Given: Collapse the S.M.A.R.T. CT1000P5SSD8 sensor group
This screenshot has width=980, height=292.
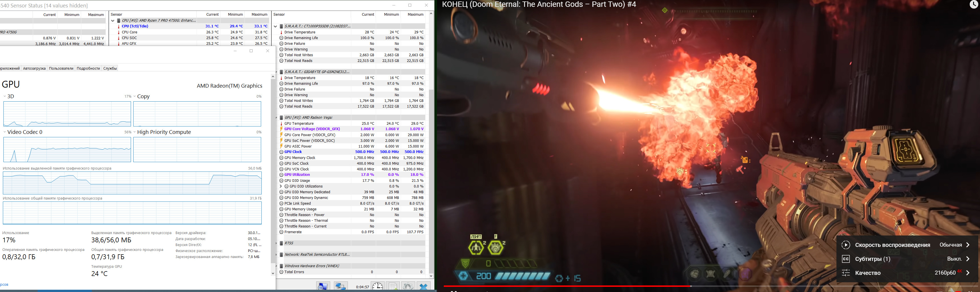Looking at the screenshot, I should (x=275, y=26).
